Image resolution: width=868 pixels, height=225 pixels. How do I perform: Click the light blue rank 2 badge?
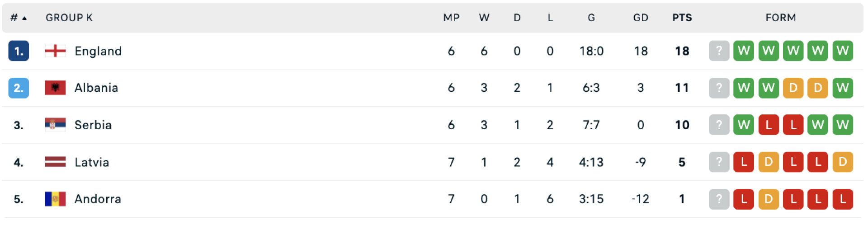coord(19,88)
